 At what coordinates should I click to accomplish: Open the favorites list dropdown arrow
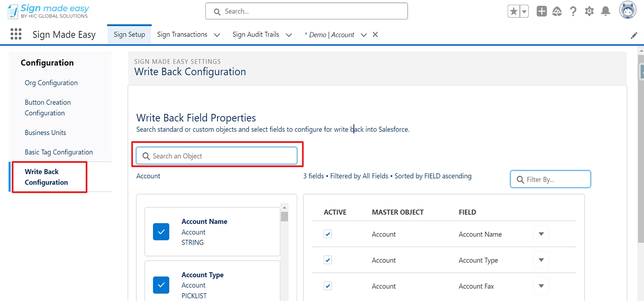pos(524,11)
